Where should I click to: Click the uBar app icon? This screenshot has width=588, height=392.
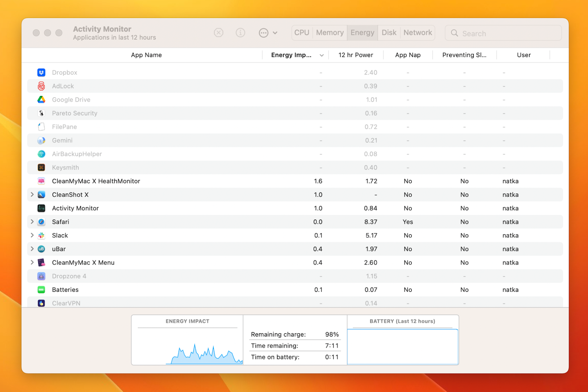(x=41, y=249)
